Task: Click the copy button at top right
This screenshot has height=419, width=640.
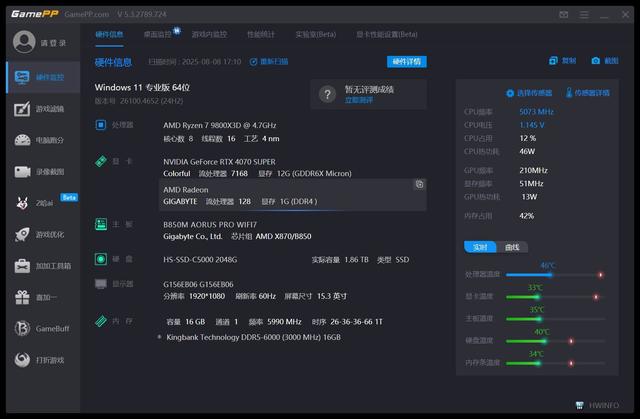Action: (562, 61)
